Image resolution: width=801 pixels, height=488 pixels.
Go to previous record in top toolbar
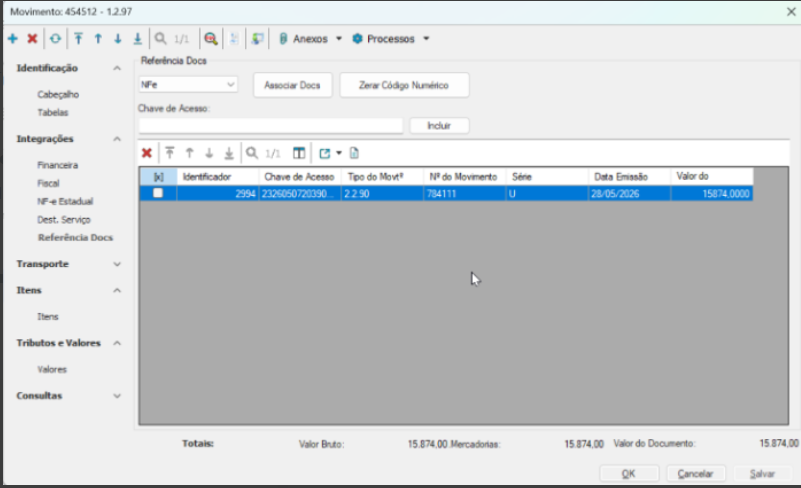98,39
